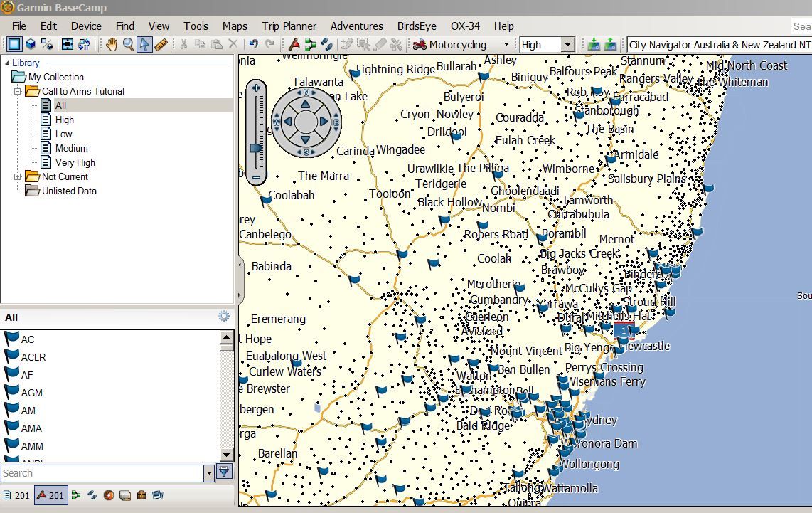812x513 pixels.
Task: Select the AMA waypoint in list
Action: (x=31, y=428)
